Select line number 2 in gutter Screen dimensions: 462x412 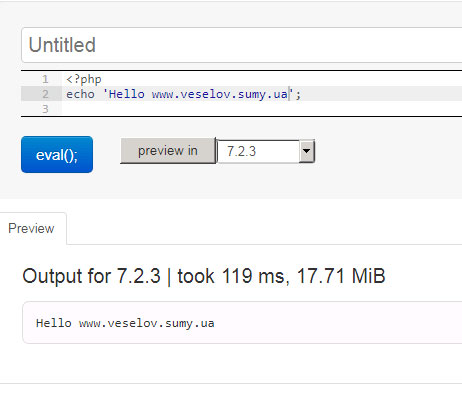(45, 94)
